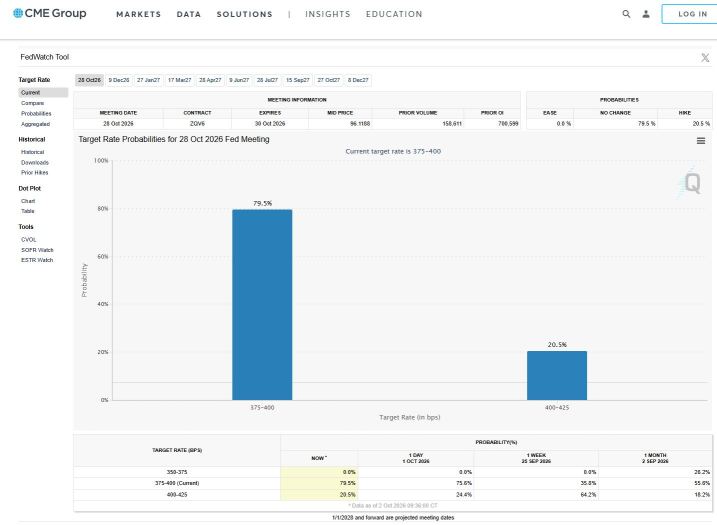The height and width of the screenshot is (525, 717).
Task: Click the 1 WEEK column header
Action: coord(536,458)
